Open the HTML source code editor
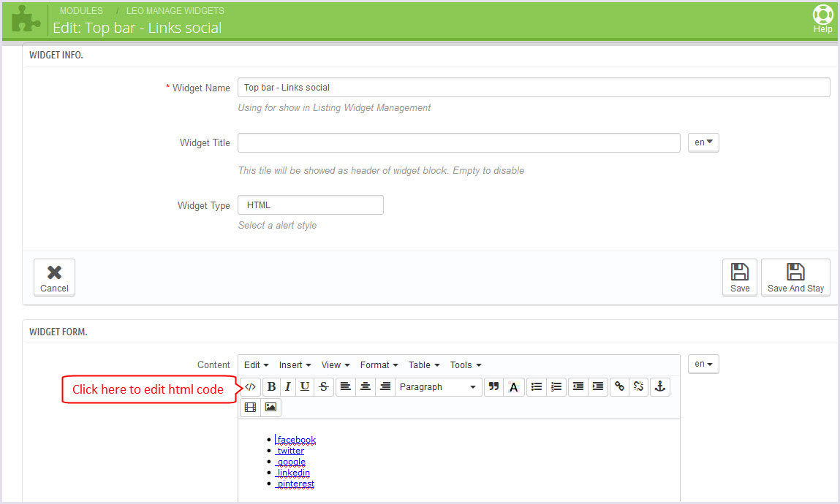 (251, 387)
